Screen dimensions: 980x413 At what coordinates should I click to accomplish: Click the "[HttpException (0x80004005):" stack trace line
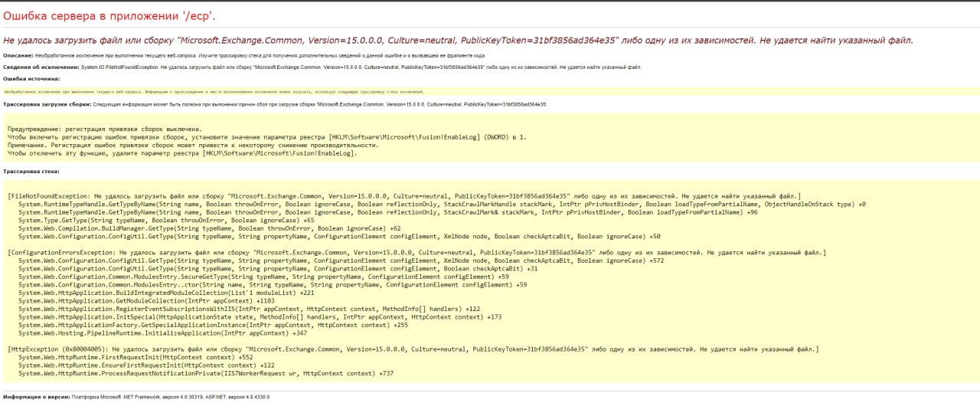[413, 349]
